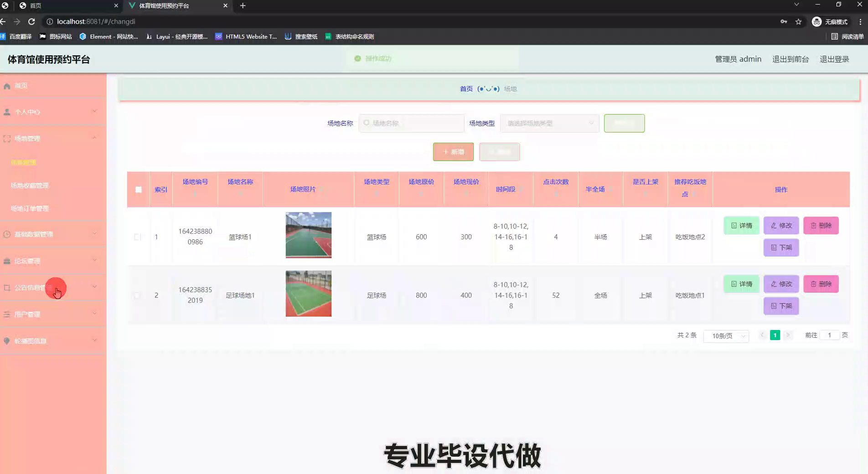Open the 阅读清单 reading list icon
Viewport: 868px width, 474px height.
[x=834, y=36]
